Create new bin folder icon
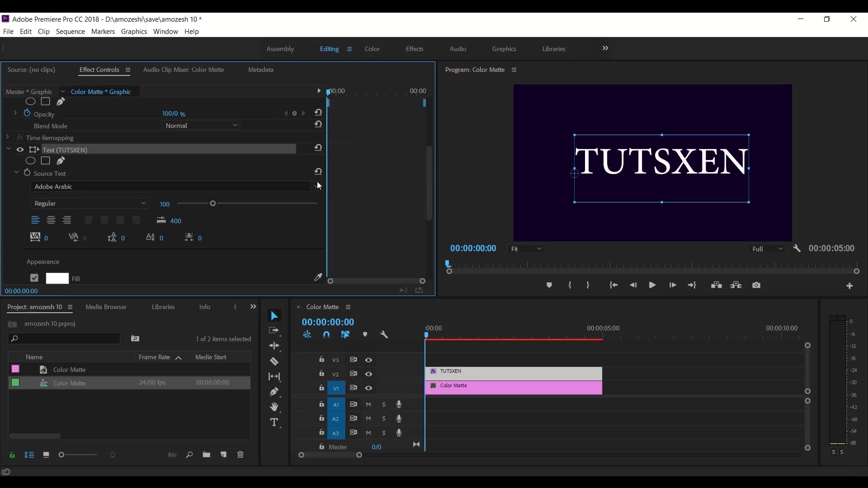 (x=206, y=455)
